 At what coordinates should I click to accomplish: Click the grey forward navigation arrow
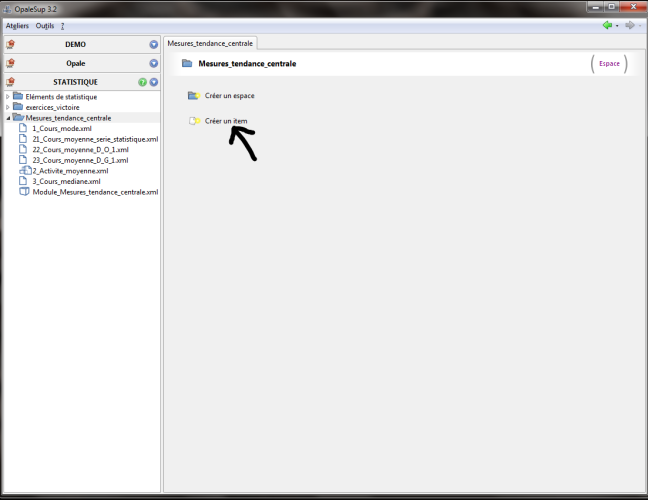[x=630, y=25]
